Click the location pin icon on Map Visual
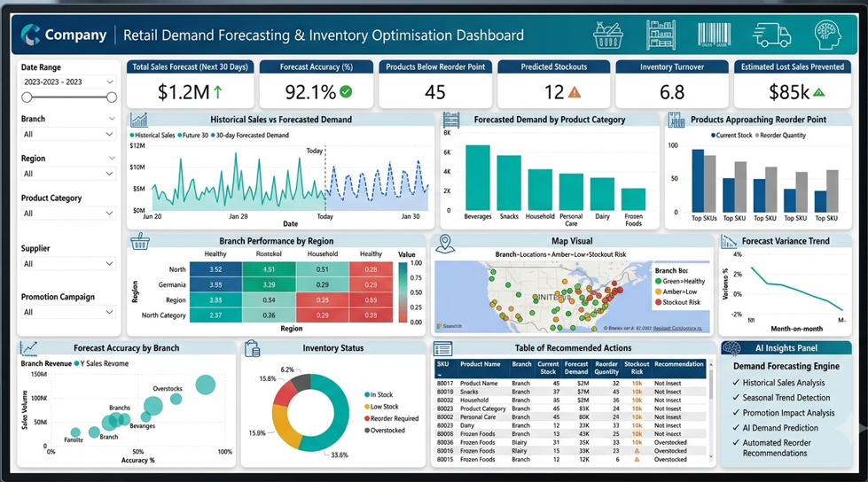 point(445,244)
